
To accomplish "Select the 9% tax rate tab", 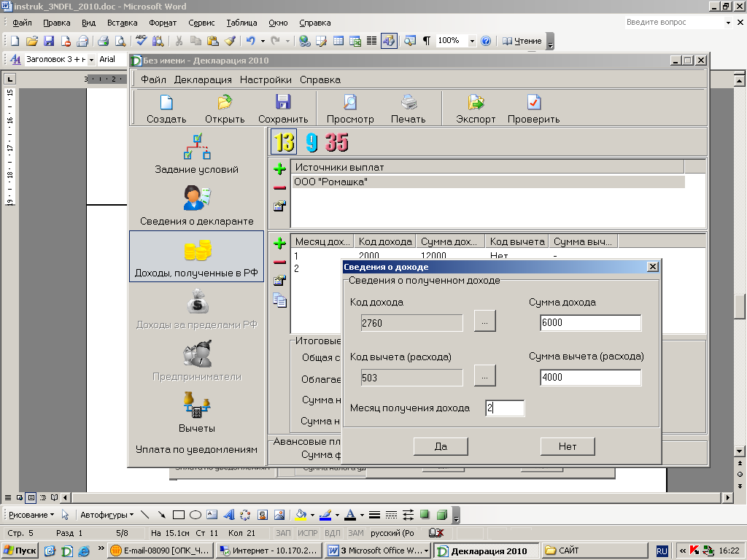I will [311, 142].
